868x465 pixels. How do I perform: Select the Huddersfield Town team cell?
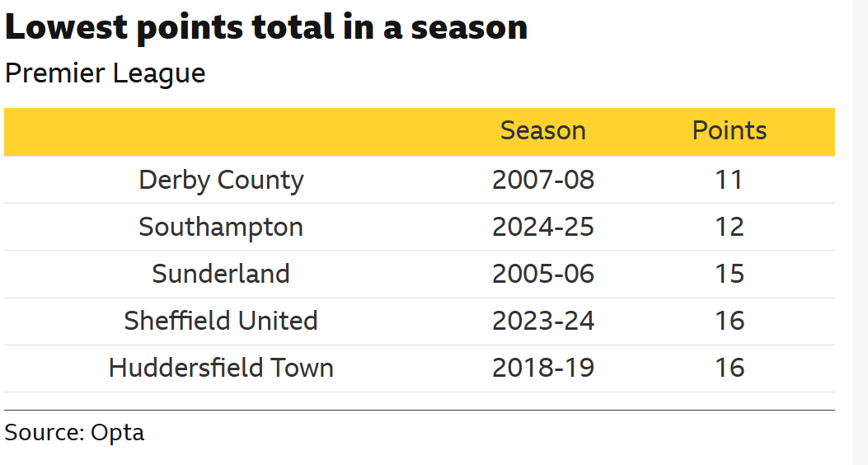[221, 368]
